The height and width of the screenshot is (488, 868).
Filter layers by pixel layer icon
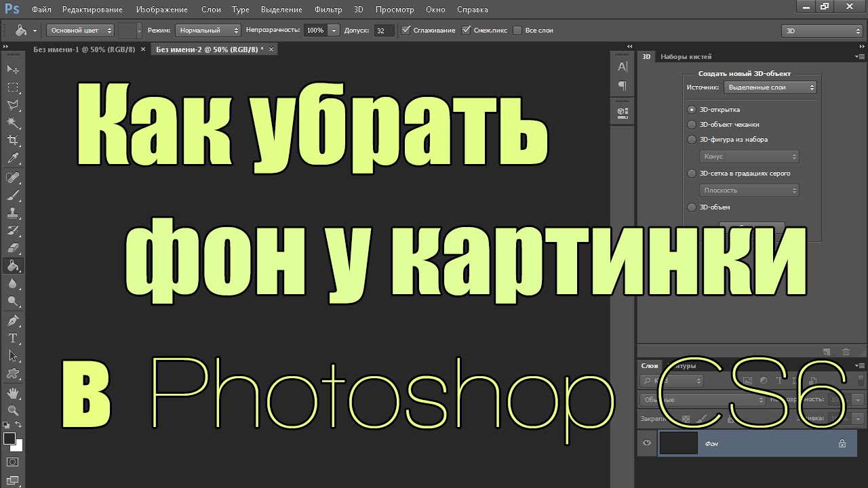click(747, 381)
